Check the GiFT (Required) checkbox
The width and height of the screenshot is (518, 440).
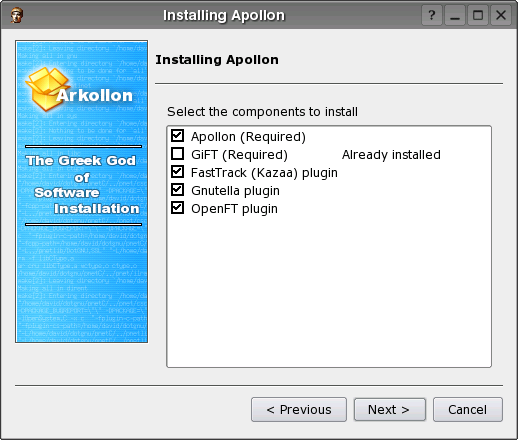click(177, 154)
